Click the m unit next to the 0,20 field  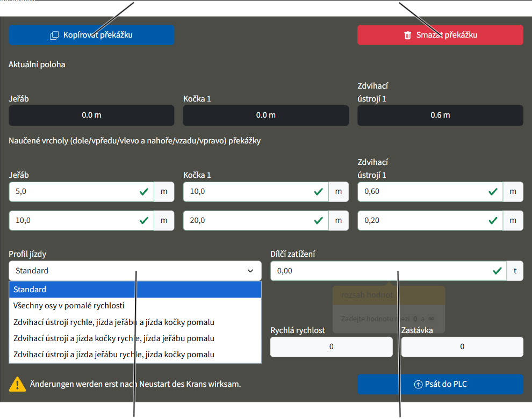click(x=513, y=221)
